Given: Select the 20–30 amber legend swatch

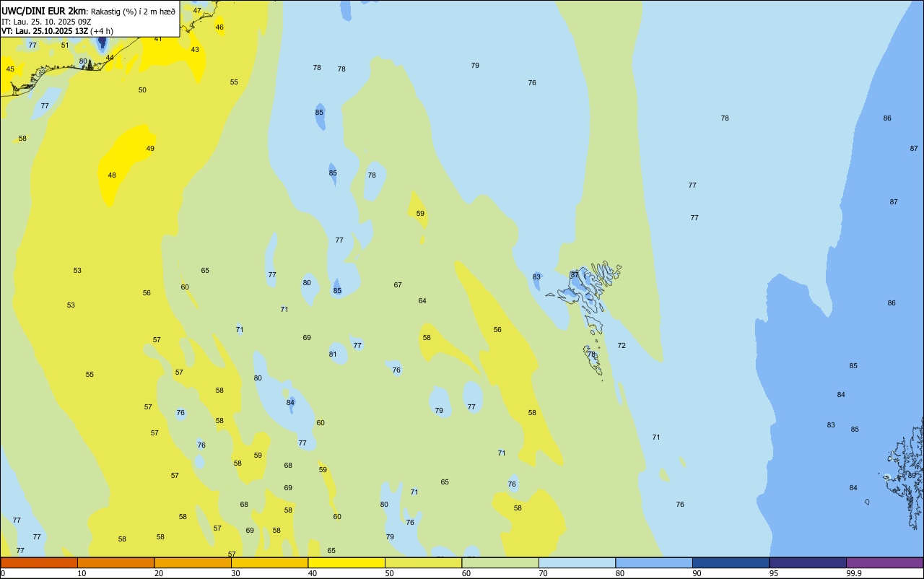Looking at the screenshot, I should pyautogui.click(x=193, y=562).
